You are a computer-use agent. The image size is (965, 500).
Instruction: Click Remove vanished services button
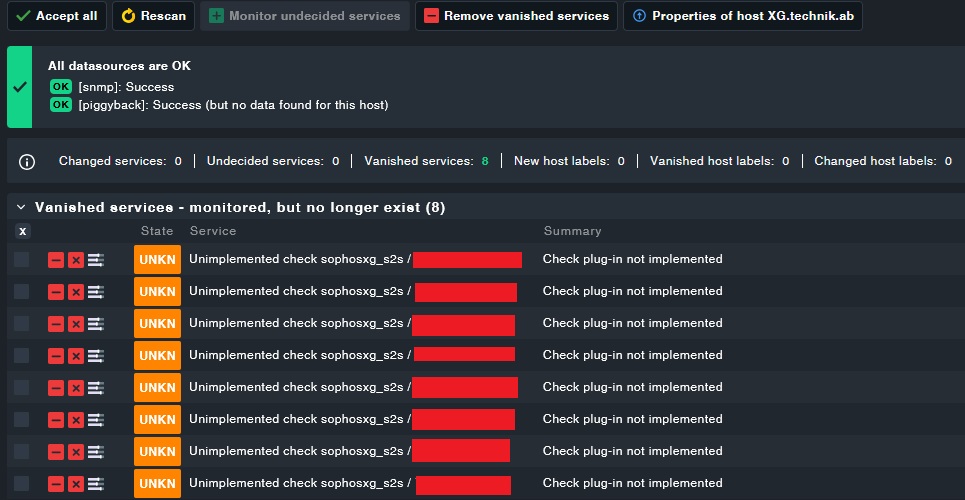[516, 16]
